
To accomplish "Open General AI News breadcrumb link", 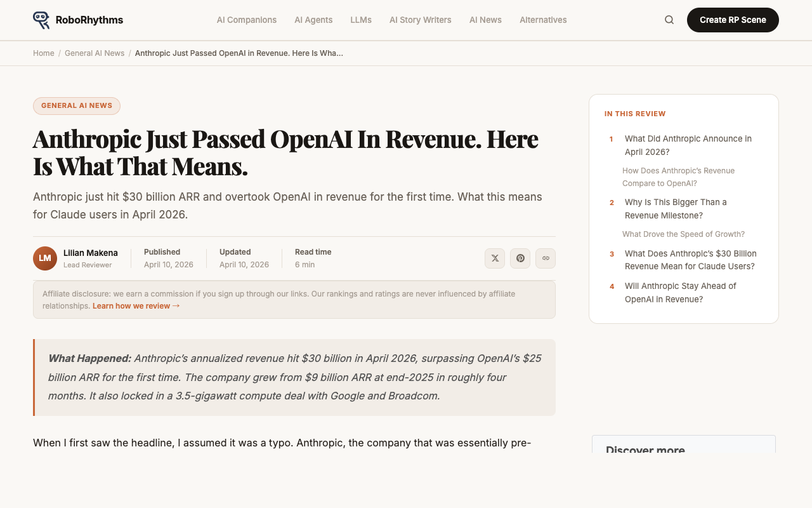I will coord(95,53).
